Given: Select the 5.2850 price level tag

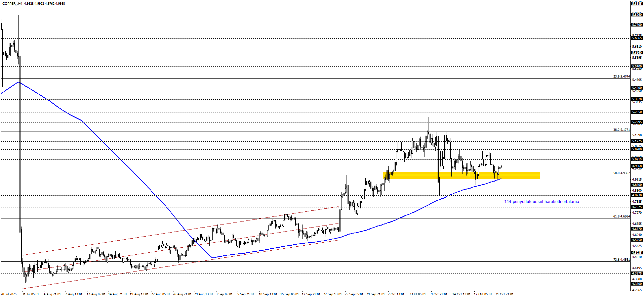Looking at the screenshot, I should point(637,112).
